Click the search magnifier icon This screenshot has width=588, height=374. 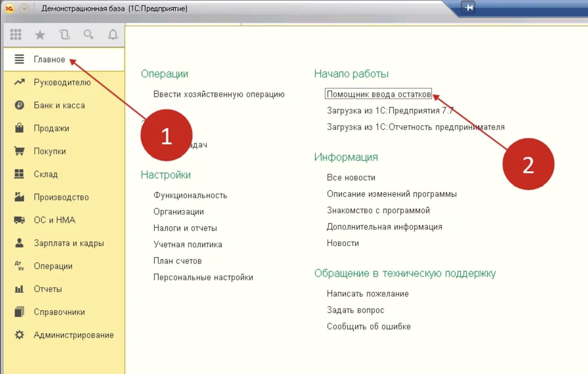coord(88,34)
